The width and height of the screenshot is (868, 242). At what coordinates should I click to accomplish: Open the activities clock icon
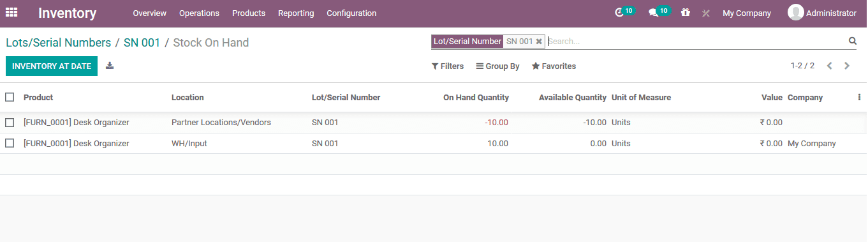coord(619,13)
